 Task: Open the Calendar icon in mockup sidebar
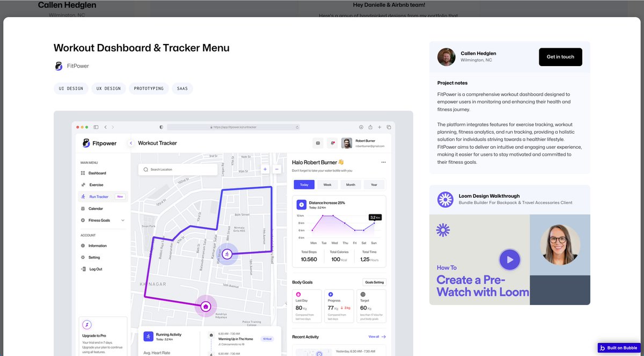(83, 208)
